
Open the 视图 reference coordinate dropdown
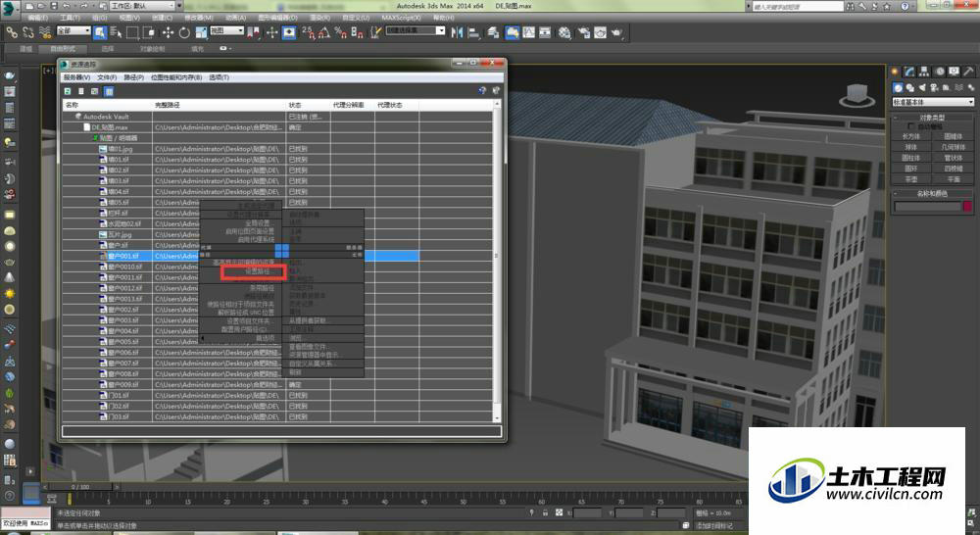tap(226, 30)
